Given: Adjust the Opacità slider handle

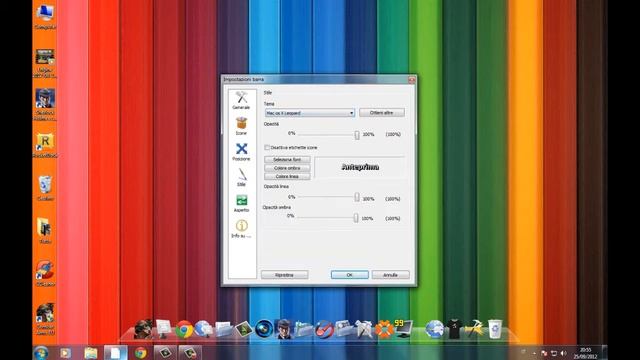Looking at the screenshot, I should click(357, 135).
